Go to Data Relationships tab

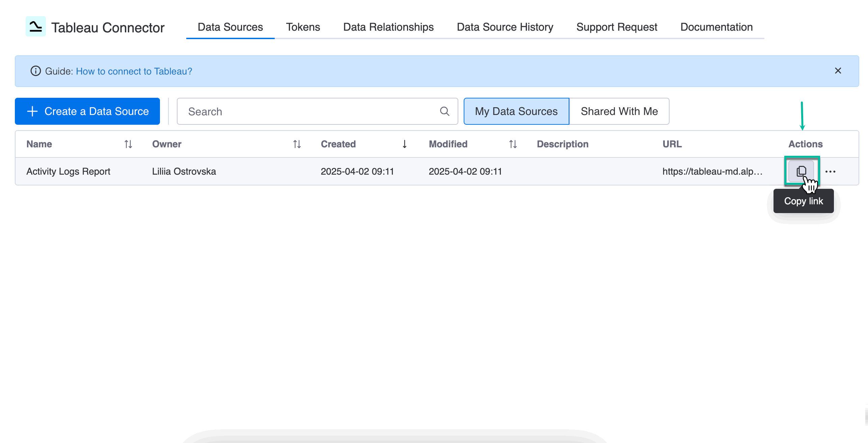tap(388, 27)
